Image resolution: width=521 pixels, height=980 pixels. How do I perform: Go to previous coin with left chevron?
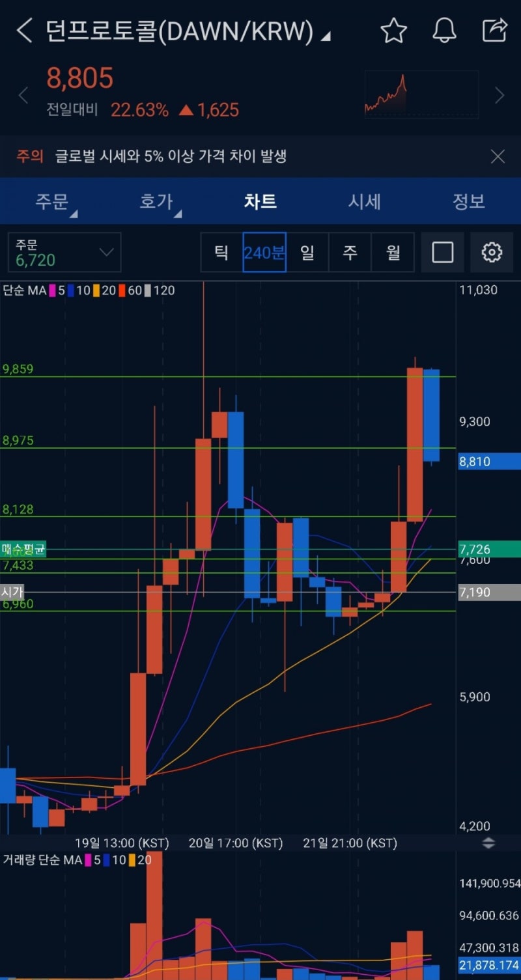click(x=23, y=96)
